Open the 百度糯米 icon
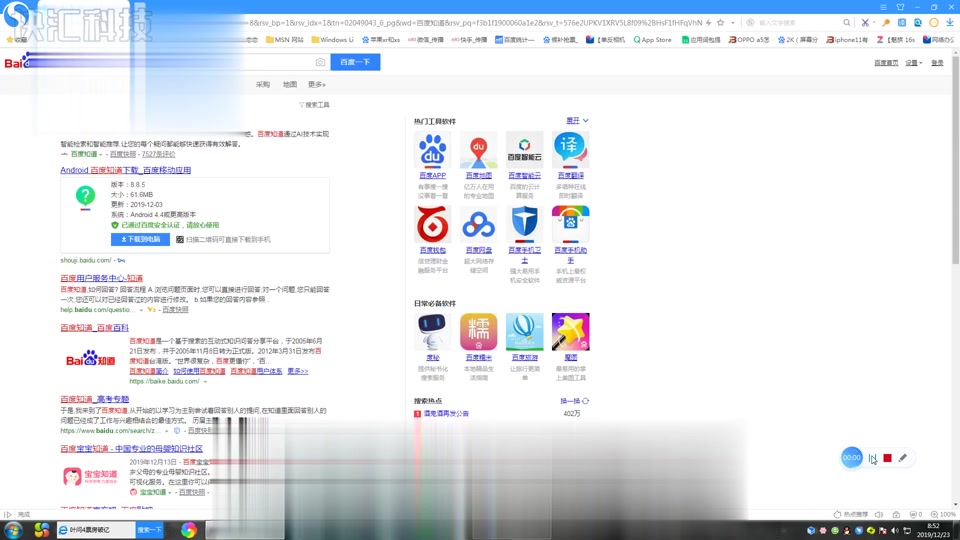Image resolution: width=960 pixels, height=540 pixels. point(478,332)
